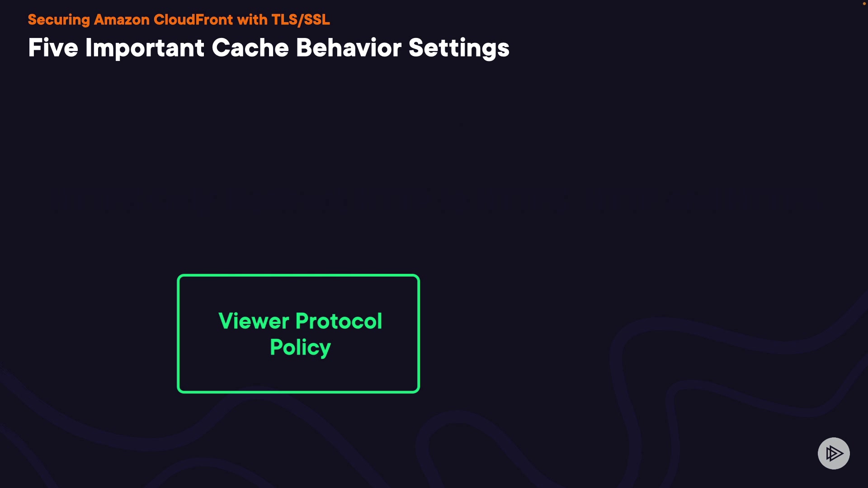This screenshot has height=488, width=868.
Task: Click the small orange dot indicator
Action: pyautogui.click(x=864, y=4)
